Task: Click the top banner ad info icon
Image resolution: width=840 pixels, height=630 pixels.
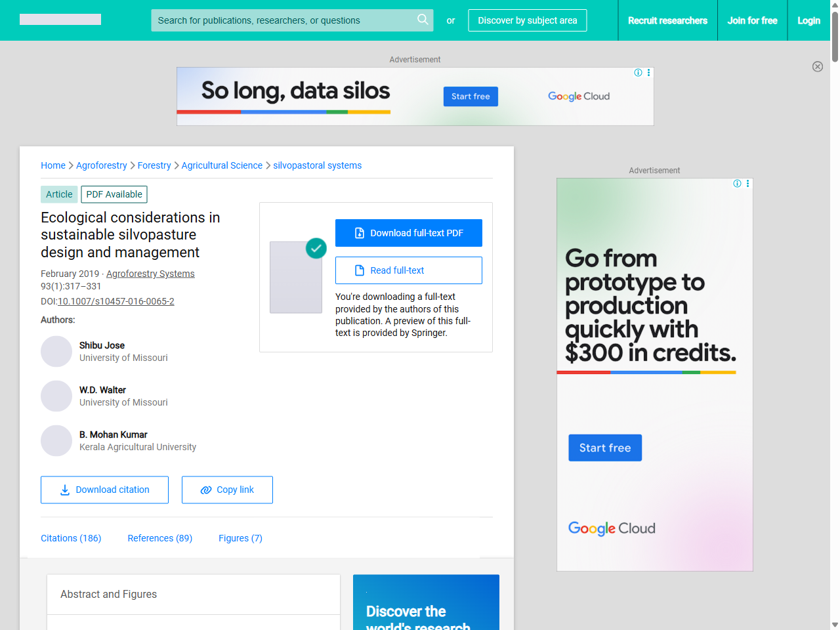Action: 638,73
